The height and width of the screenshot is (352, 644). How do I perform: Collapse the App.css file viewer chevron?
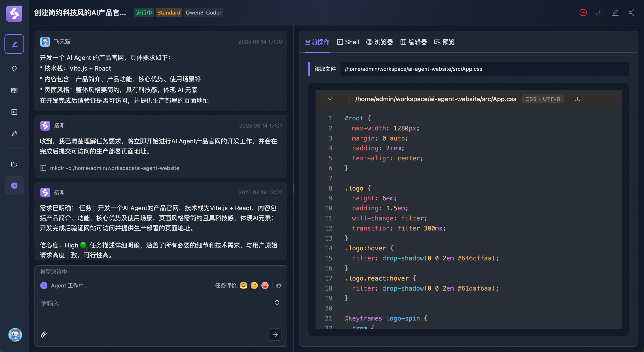[330, 99]
